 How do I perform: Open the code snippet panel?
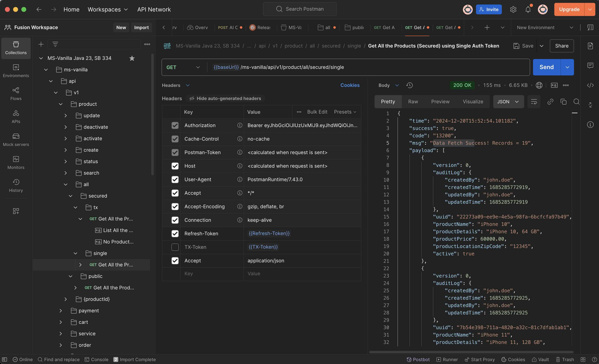(x=590, y=85)
